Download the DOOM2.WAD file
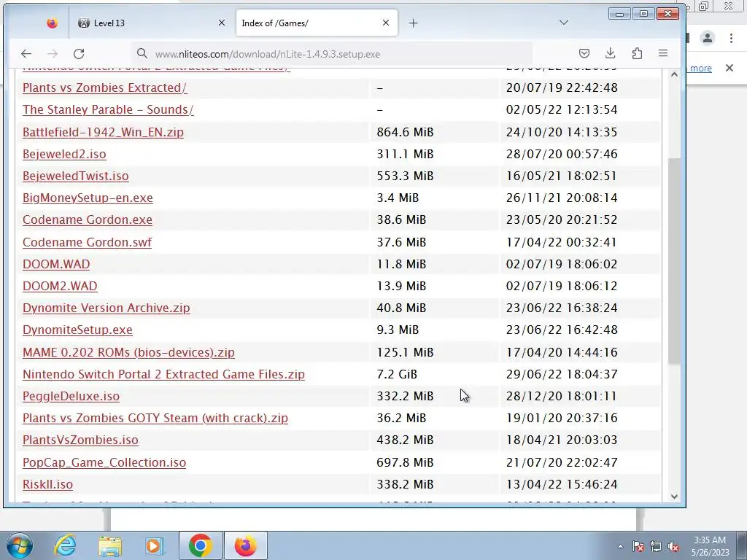Viewport: 747px width, 560px height. 60,286
